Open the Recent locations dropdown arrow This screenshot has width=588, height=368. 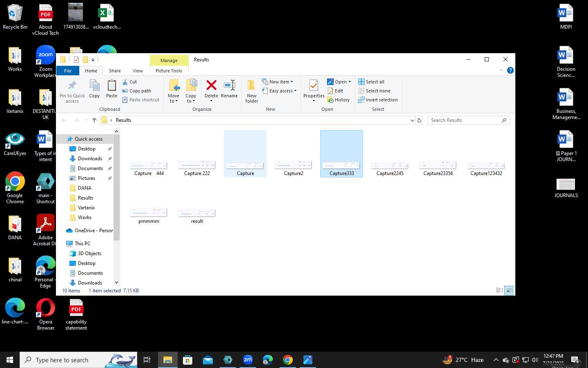(x=86, y=120)
